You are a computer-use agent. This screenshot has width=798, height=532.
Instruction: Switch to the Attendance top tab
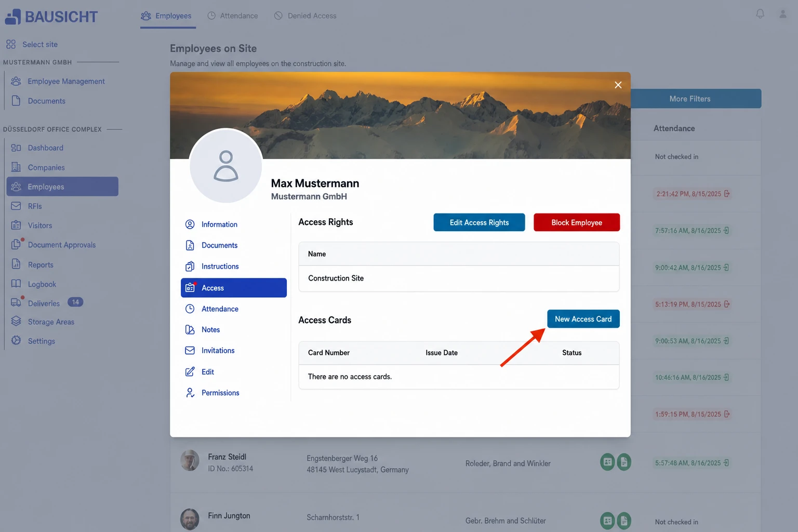tap(233, 16)
